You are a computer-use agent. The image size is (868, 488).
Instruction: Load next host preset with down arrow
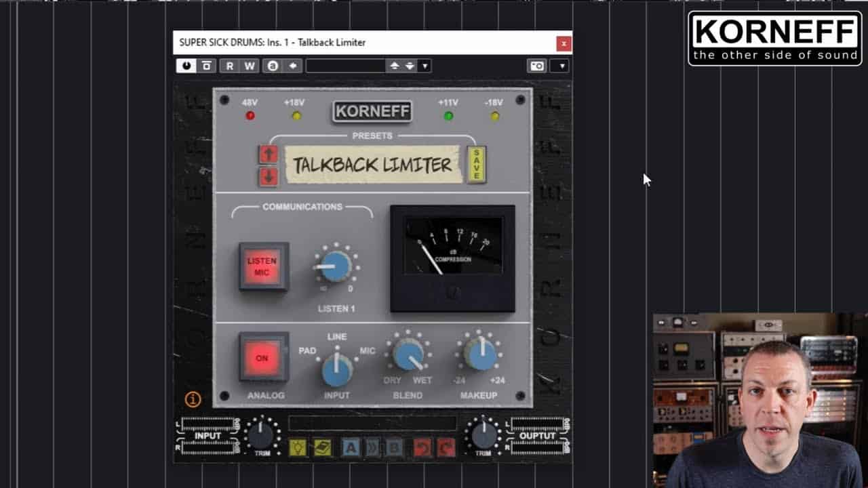point(410,66)
